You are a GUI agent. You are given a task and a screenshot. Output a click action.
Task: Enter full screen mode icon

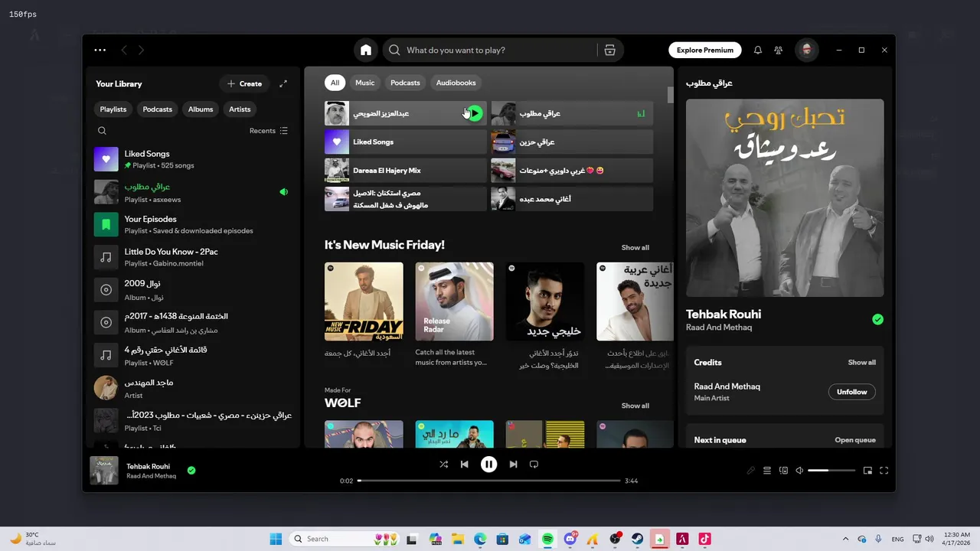884,471
